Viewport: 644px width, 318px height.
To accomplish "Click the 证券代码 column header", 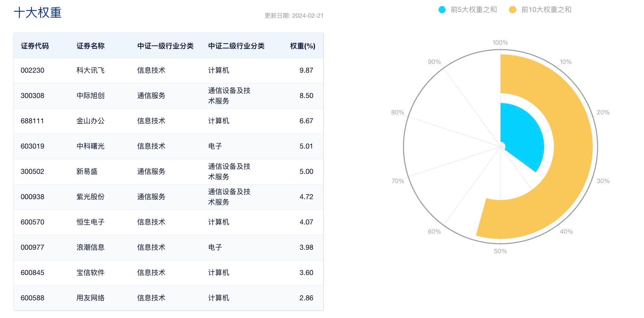I will coord(35,46).
